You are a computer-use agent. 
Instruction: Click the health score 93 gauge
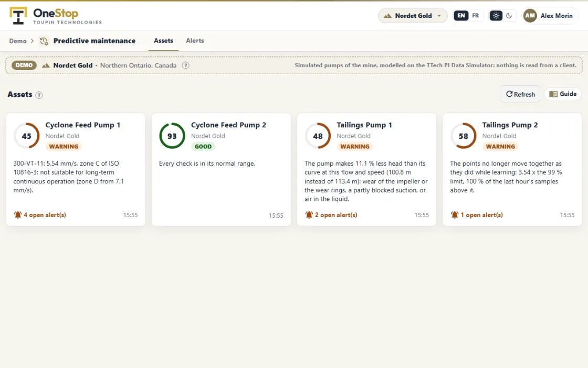pos(172,136)
